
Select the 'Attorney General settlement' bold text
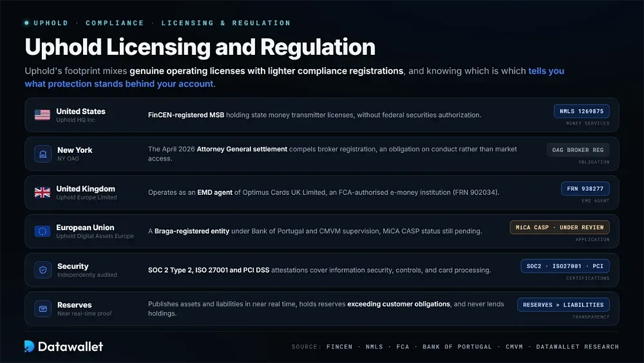pos(242,149)
